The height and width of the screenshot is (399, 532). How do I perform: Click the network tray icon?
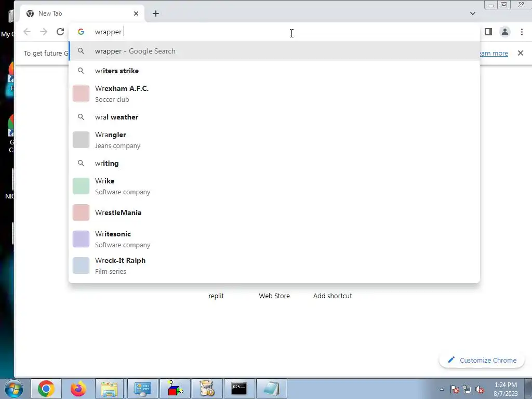click(x=467, y=390)
